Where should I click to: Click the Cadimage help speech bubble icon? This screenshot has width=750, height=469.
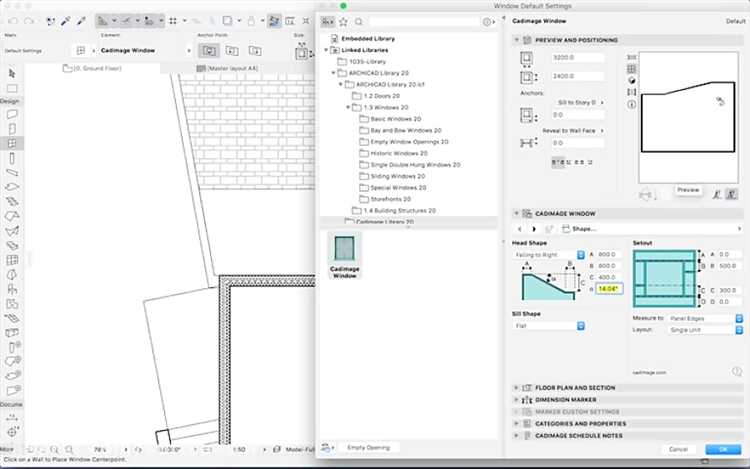click(x=737, y=371)
